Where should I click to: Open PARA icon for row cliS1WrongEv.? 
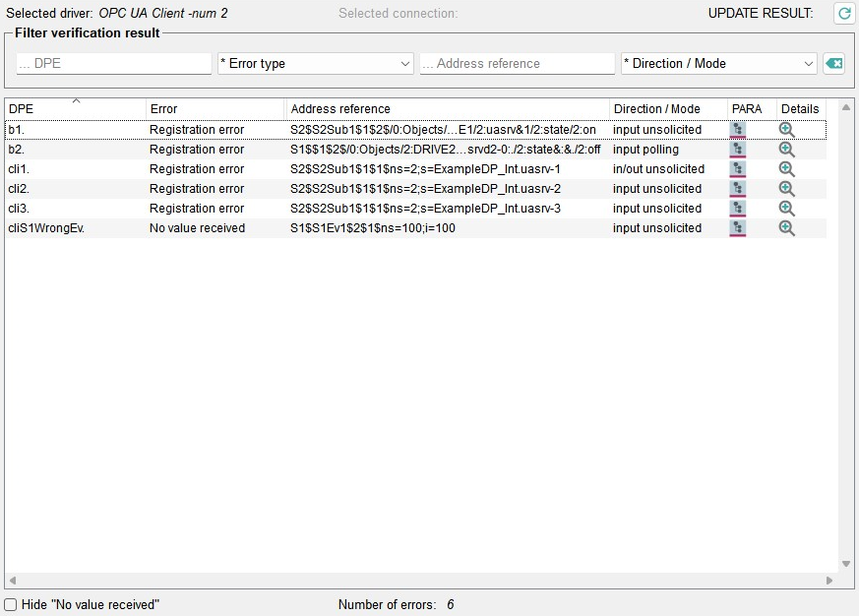tap(738, 228)
